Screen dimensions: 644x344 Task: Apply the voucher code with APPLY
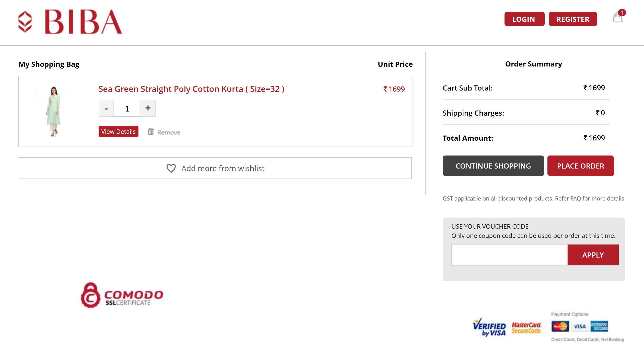593,255
